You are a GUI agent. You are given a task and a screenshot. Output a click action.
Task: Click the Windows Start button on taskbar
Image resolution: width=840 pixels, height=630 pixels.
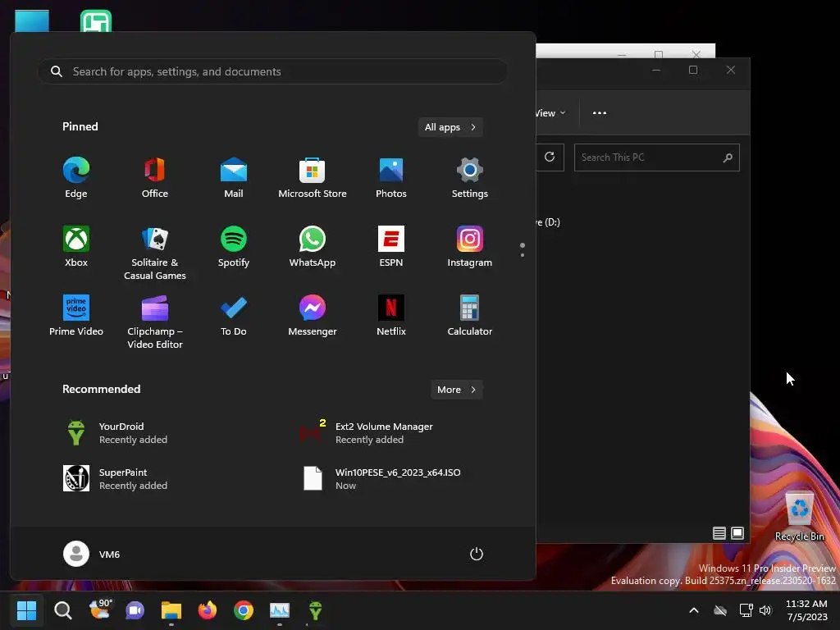pos(26,610)
